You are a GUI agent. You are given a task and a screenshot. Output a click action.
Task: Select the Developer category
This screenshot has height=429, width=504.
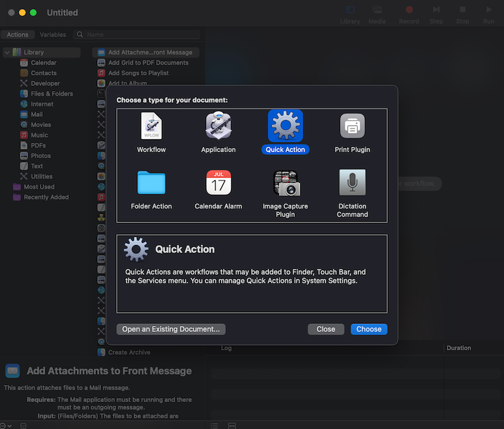click(x=45, y=83)
